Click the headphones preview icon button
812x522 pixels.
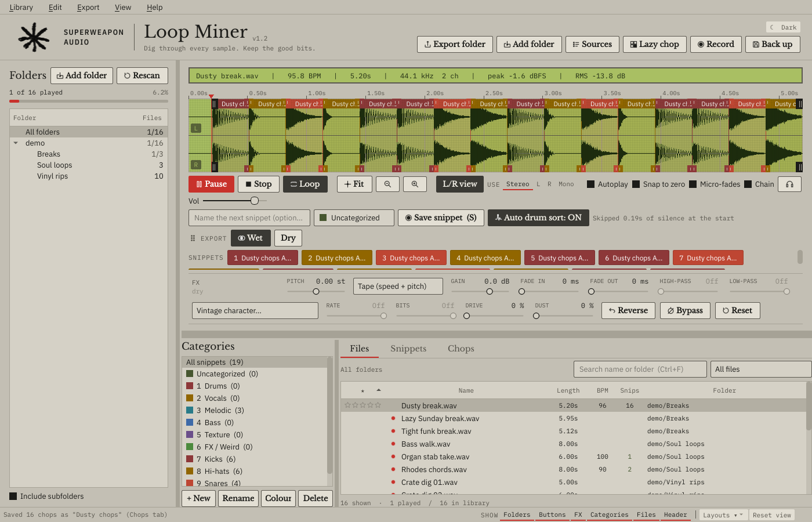[x=789, y=184]
